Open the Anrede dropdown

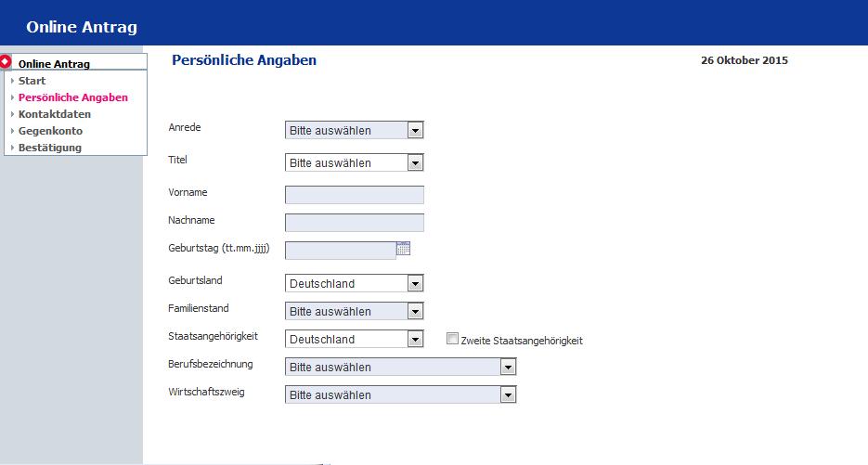click(355, 130)
